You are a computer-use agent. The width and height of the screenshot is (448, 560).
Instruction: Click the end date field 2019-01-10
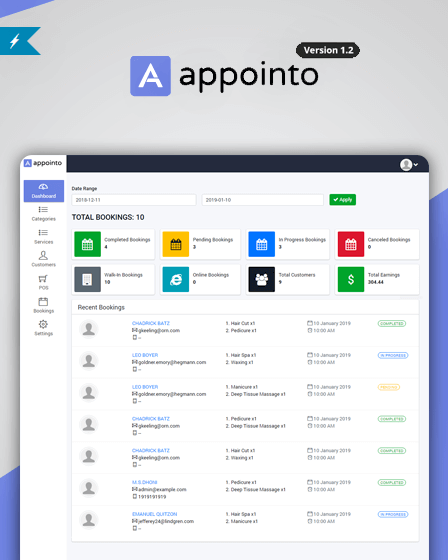(x=263, y=200)
